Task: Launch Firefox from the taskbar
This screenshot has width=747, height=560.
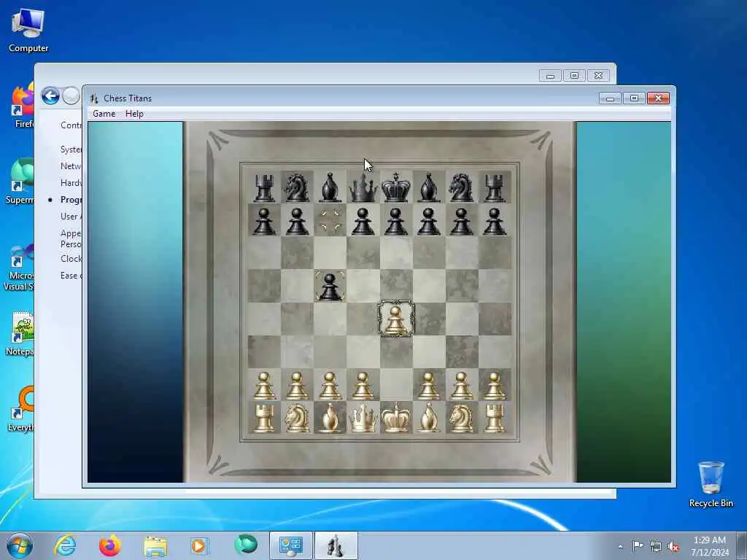Action: pyautogui.click(x=109, y=545)
